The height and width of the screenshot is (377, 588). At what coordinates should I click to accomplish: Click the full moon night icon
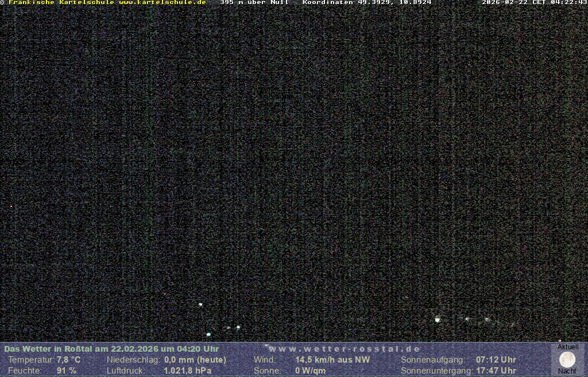tap(567, 360)
